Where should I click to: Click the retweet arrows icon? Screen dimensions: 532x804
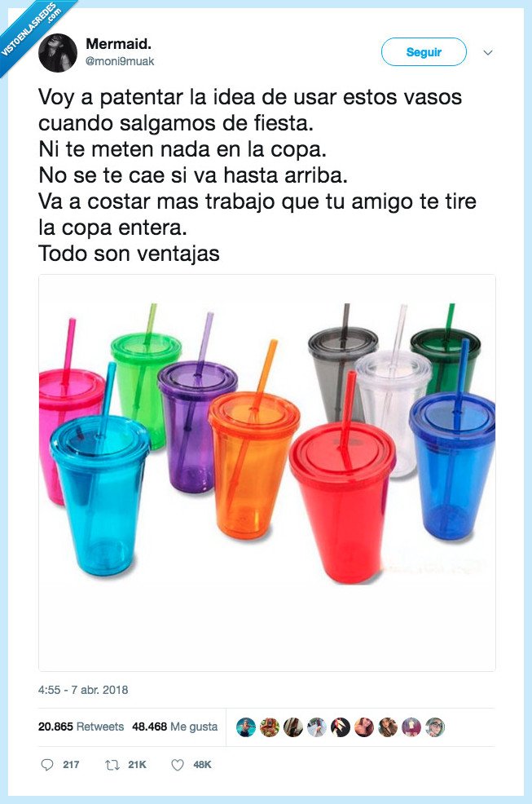112,765
